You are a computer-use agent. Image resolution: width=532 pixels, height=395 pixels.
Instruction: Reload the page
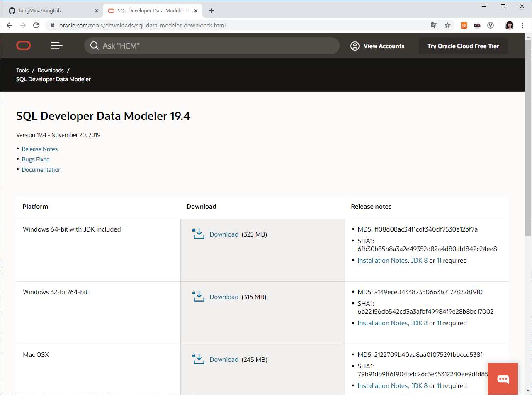point(36,25)
